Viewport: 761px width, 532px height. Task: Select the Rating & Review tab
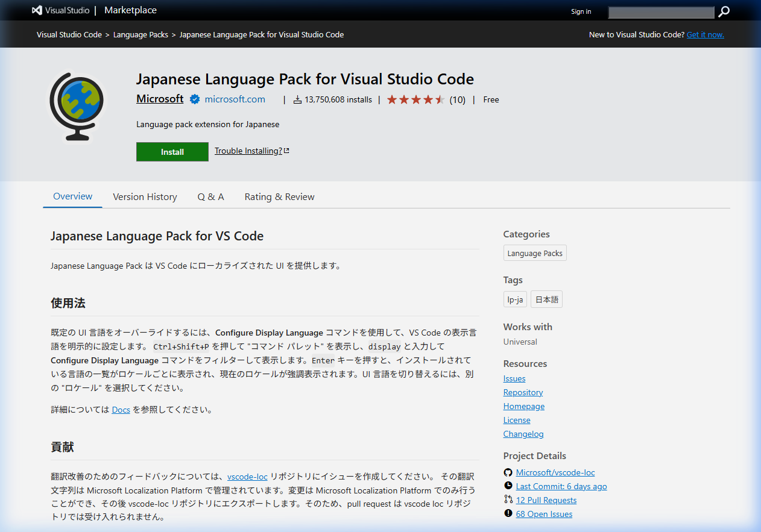279,196
